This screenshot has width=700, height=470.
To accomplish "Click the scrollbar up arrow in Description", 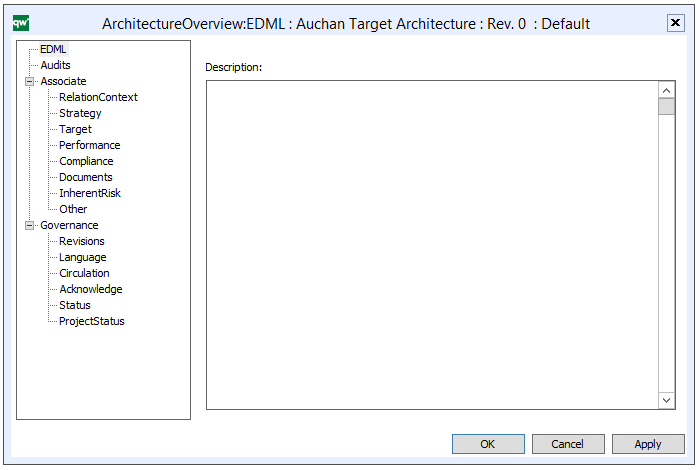I will 667,90.
